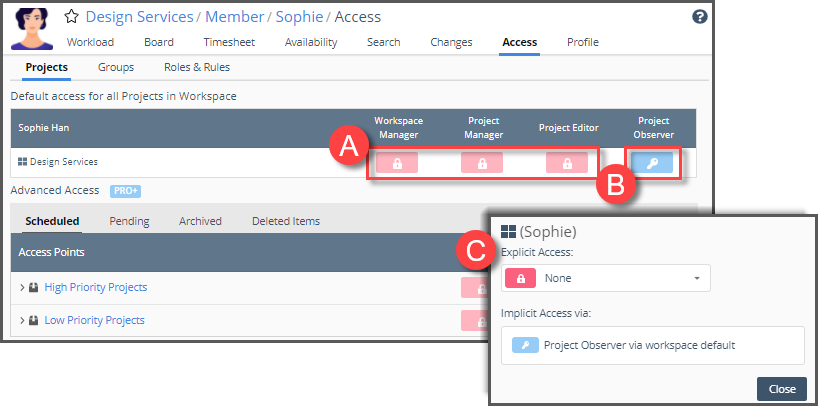Screen dimensions: 818x406
Task: Expand the Low Priority Projects row
Action: point(22,321)
